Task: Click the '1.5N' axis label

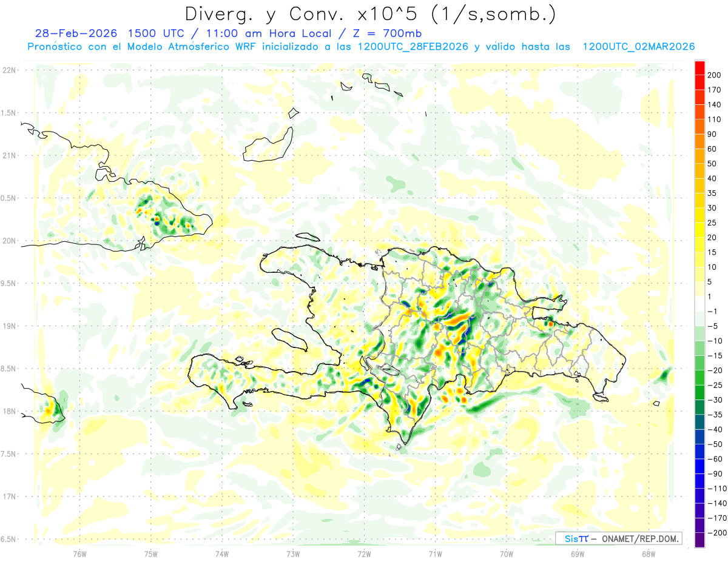Action: pos(8,113)
